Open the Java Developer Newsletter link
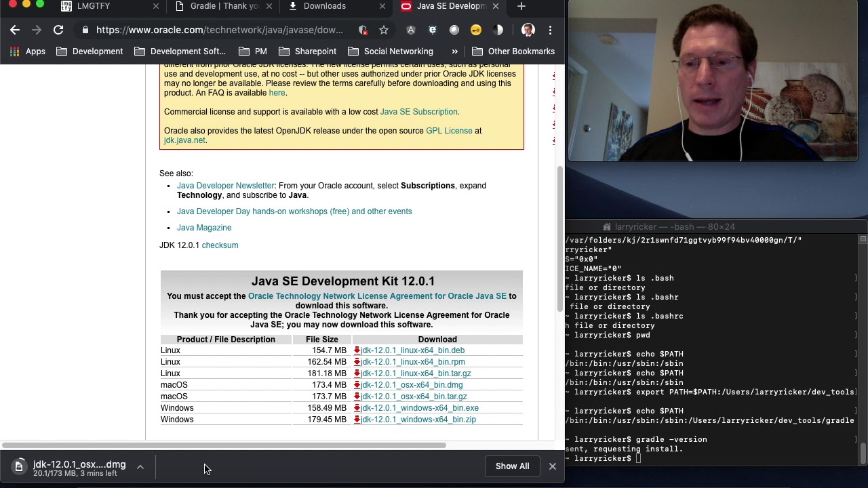The height and width of the screenshot is (488, 868). (226, 186)
